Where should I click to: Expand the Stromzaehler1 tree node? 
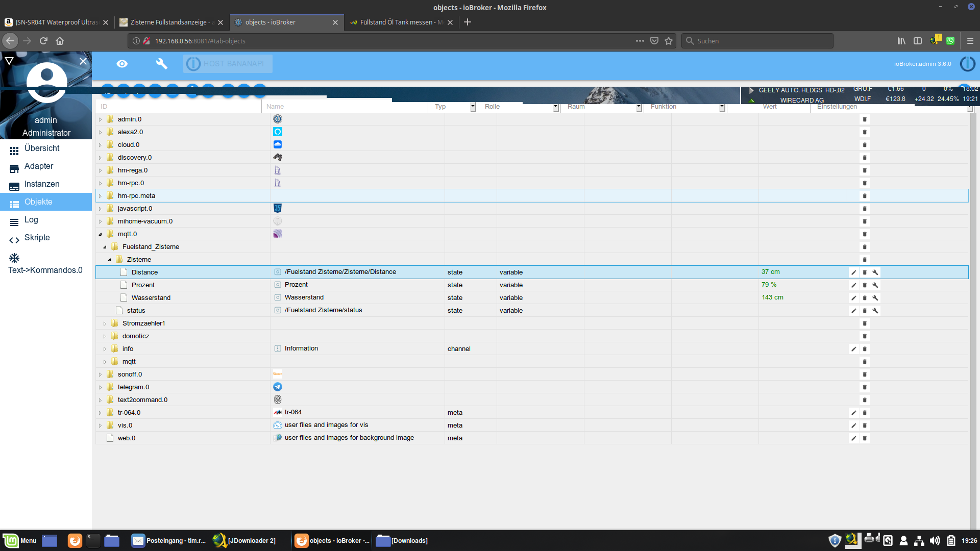click(104, 323)
